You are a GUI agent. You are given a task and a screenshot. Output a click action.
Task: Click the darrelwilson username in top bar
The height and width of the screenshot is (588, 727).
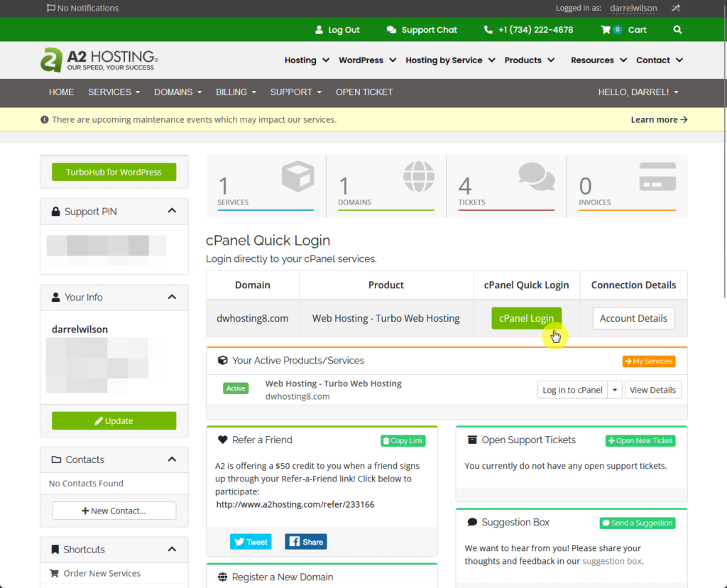633,8
